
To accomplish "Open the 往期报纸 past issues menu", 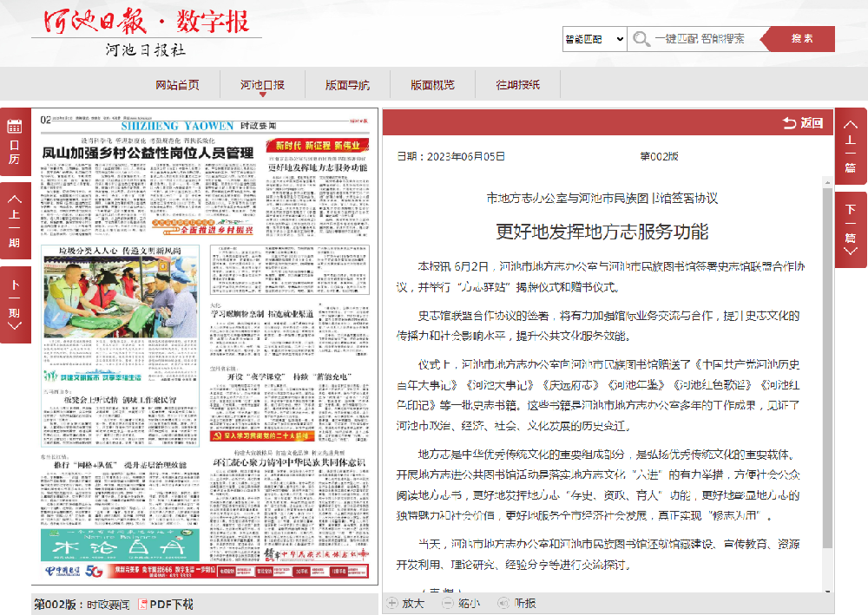I will coord(517,85).
